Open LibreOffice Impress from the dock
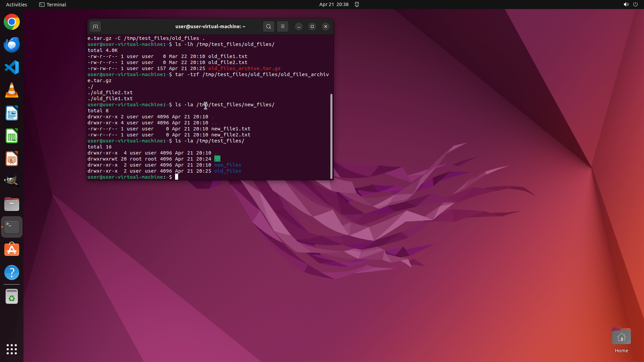 pos(12,159)
